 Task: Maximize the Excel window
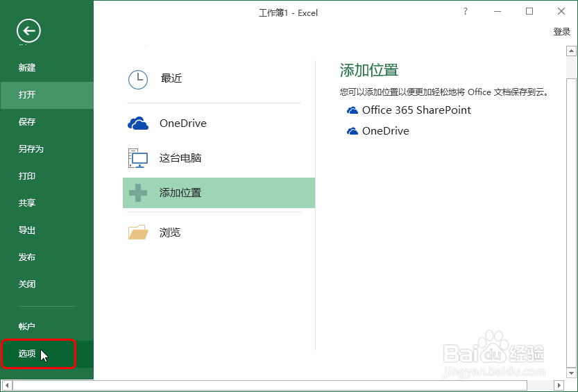529,11
